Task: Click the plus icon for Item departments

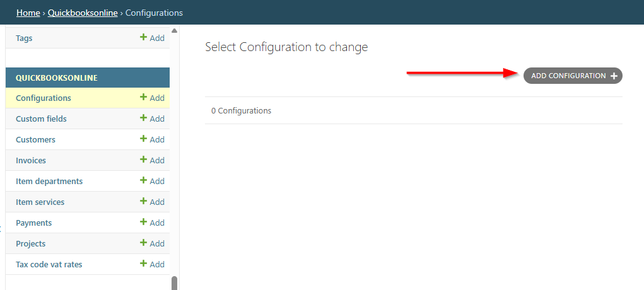Action: click(x=143, y=181)
